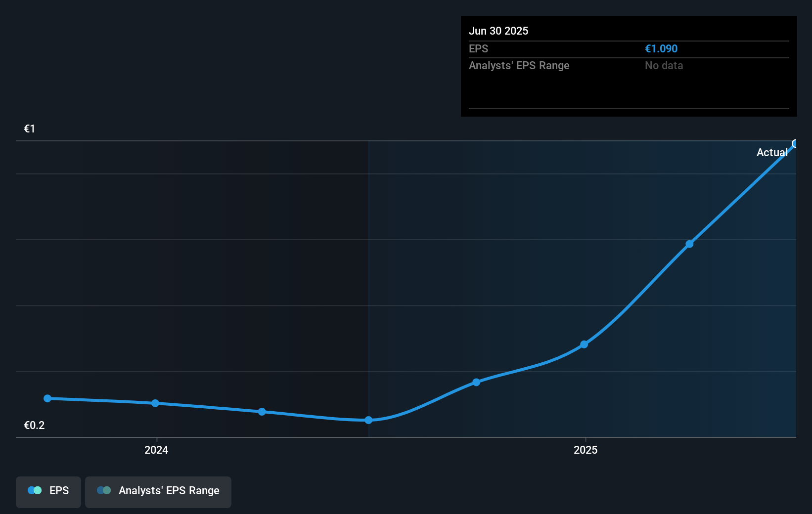Open details for the EPS tooltip row
Screen dimensions: 812x514
478,48
